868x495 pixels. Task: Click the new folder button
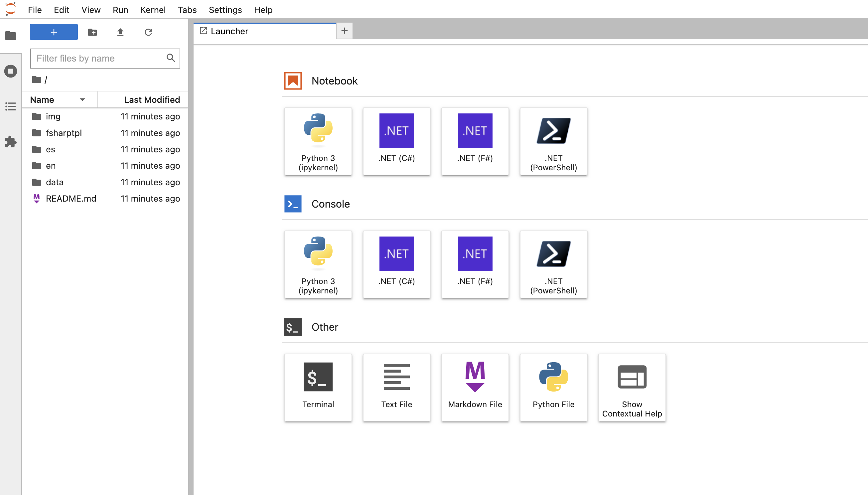[x=92, y=32]
